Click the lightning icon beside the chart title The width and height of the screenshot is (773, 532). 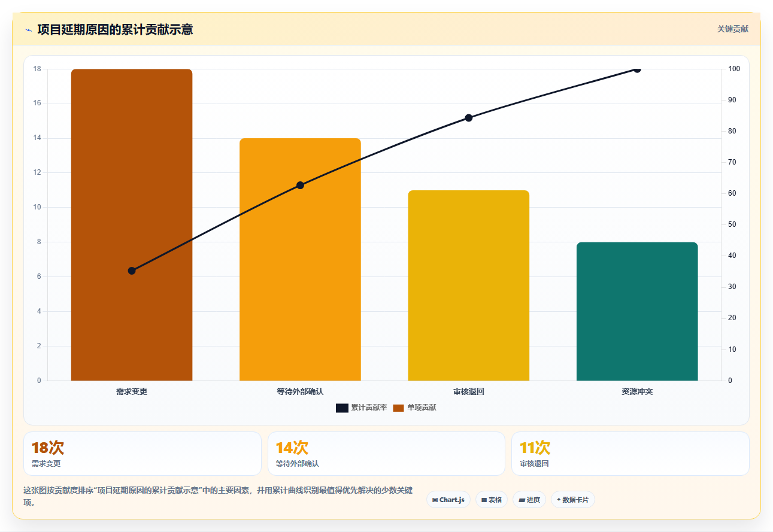28,29
